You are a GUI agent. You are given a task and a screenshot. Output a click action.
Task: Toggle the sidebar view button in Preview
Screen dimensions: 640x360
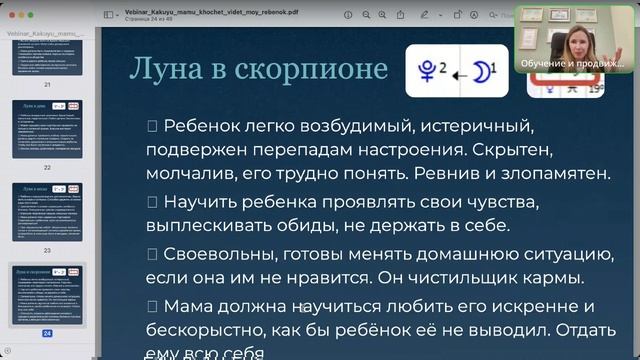(x=108, y=15)
